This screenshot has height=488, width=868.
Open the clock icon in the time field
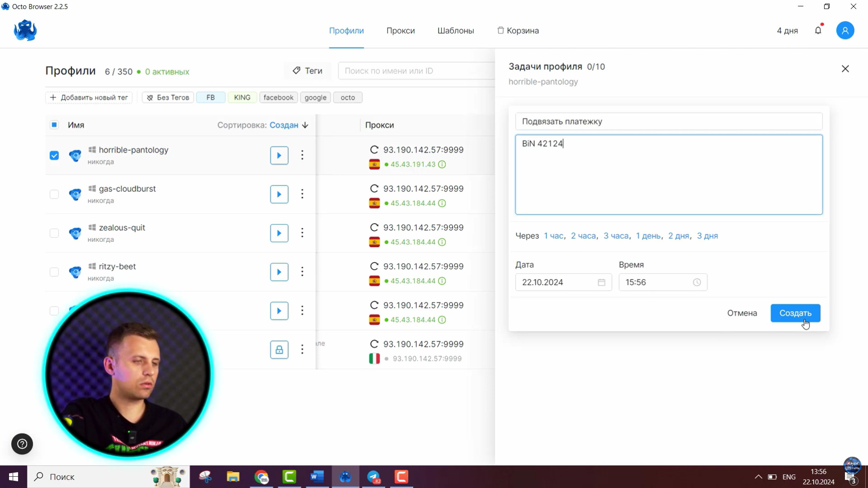(x=697, y=282)
